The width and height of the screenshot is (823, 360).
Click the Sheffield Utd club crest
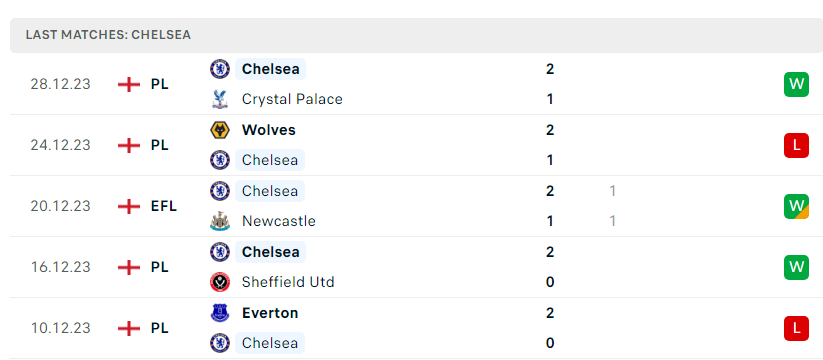pyautogui.click(x=220, y=282)
